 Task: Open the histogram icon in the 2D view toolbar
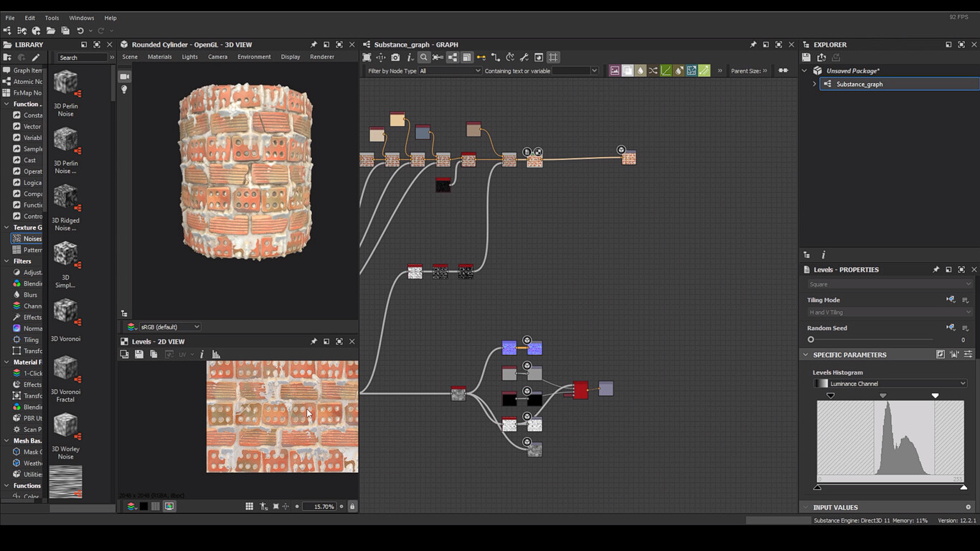(x=216, y=354)
